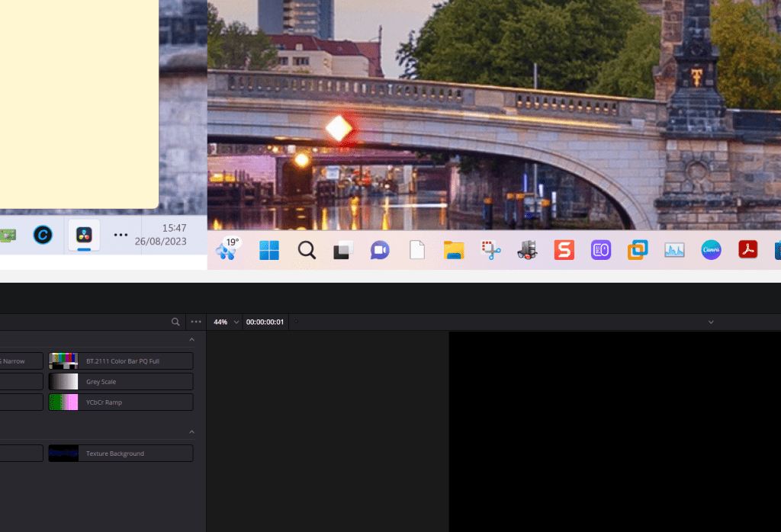Open the green circuit board taskbar icon
This screenshot has width=781, height=532.
[x=8, y=235]
